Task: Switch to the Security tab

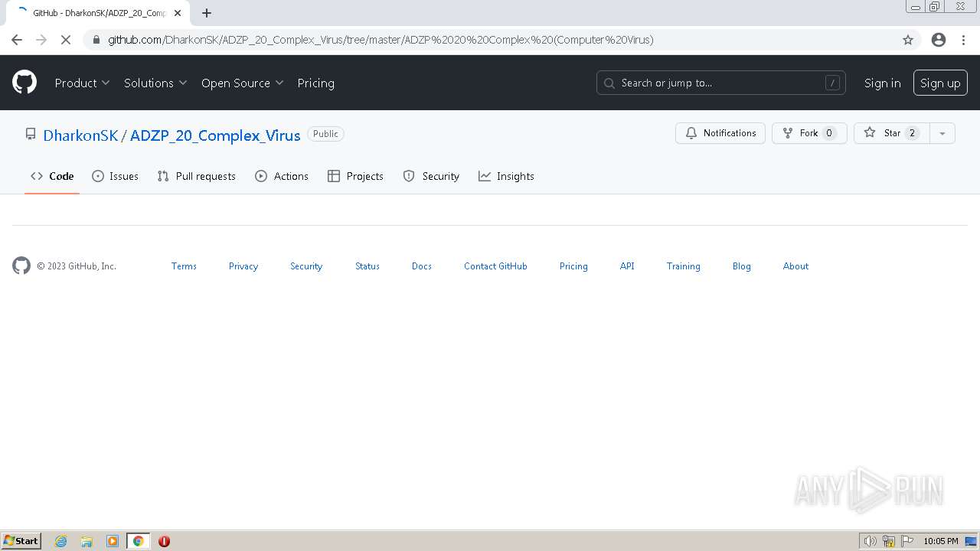Action: (431, 176)
